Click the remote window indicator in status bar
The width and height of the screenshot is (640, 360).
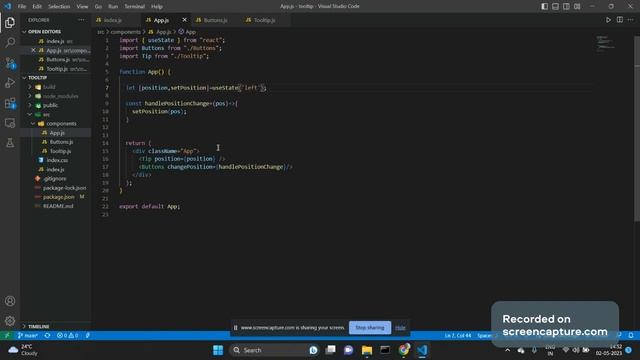pyautogui.click(x=7, y=336)
